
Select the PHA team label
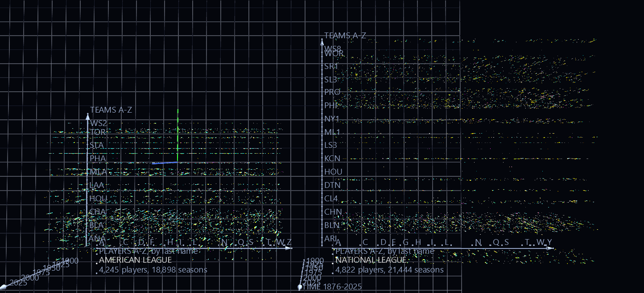pos(98,159)
